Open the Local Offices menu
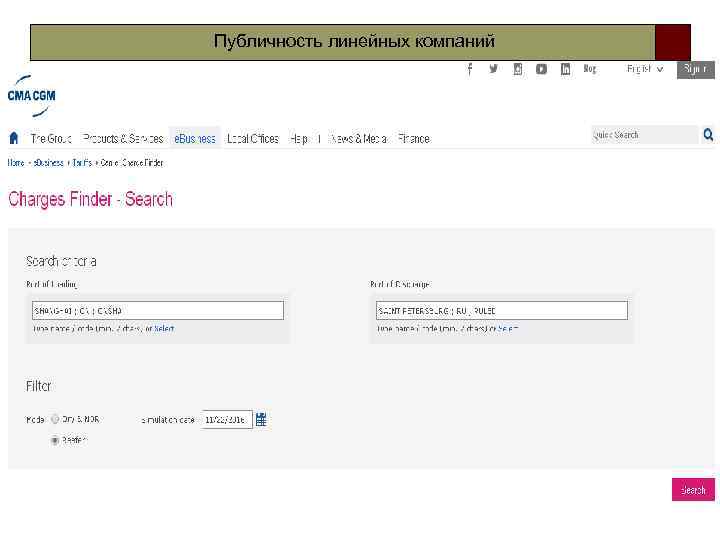This screenshot has height=540, width=720. tap(253, 138)
